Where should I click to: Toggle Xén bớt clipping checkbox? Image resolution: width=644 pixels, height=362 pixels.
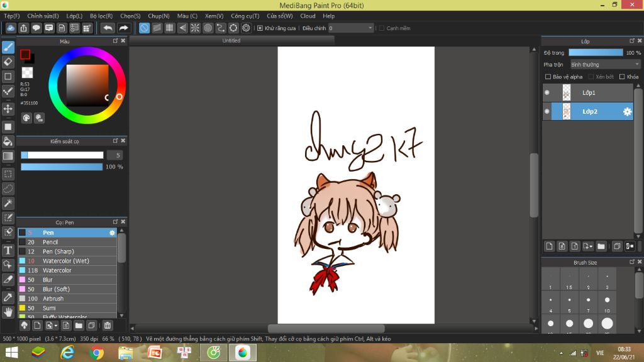pos(591,77)
